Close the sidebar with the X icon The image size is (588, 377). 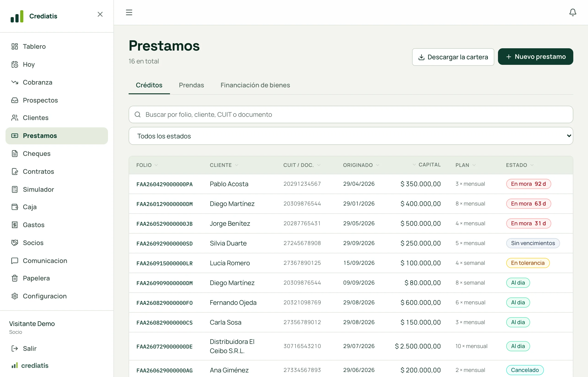click(100, 14)
